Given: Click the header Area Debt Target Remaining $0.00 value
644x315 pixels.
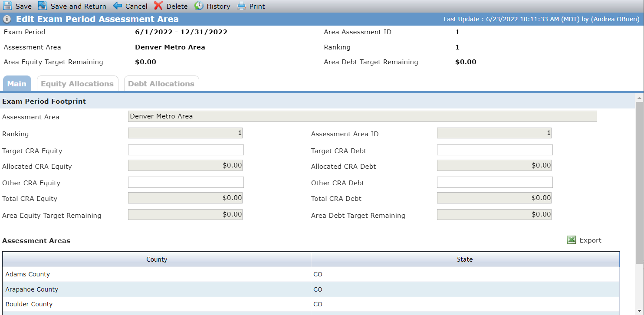Looking at the screenshot, I should pos(466,62).
